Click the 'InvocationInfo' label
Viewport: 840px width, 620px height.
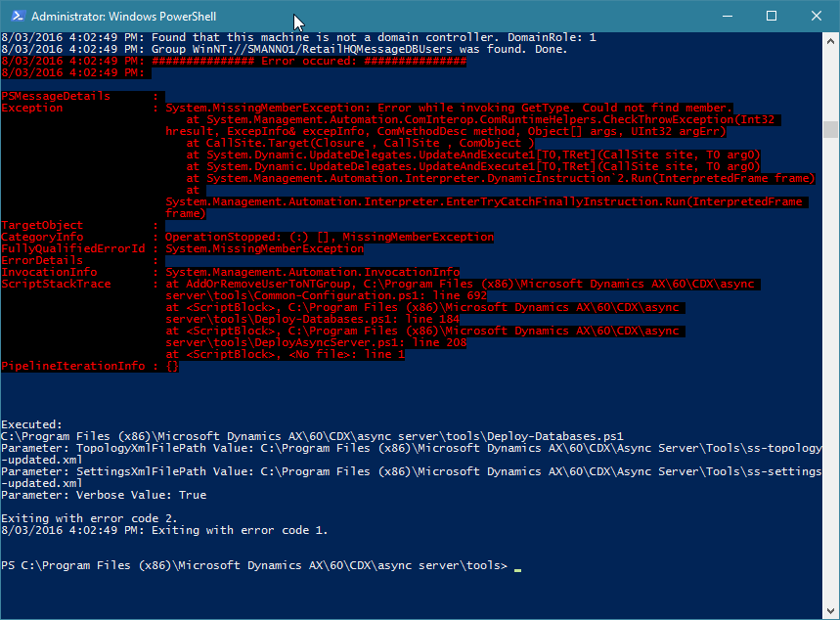coord(49,273)
